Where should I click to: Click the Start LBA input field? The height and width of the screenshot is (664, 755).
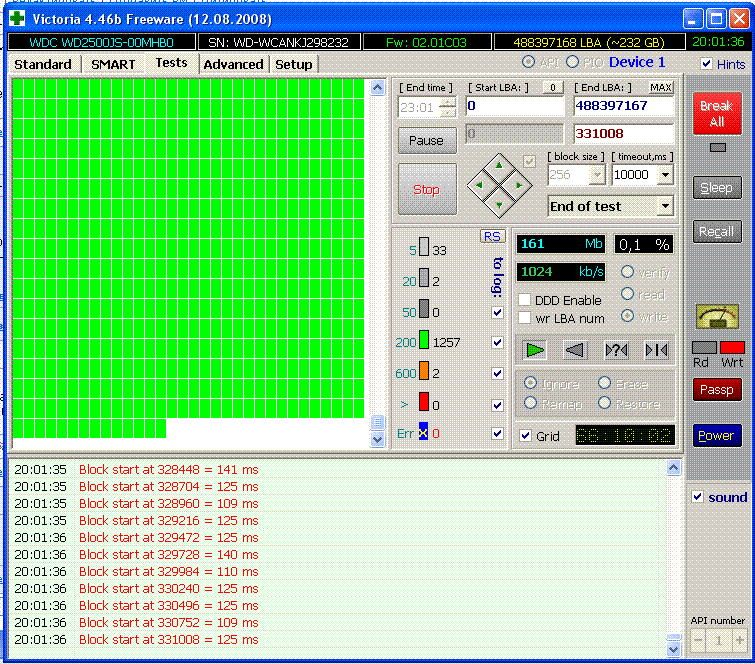[514, 106]
